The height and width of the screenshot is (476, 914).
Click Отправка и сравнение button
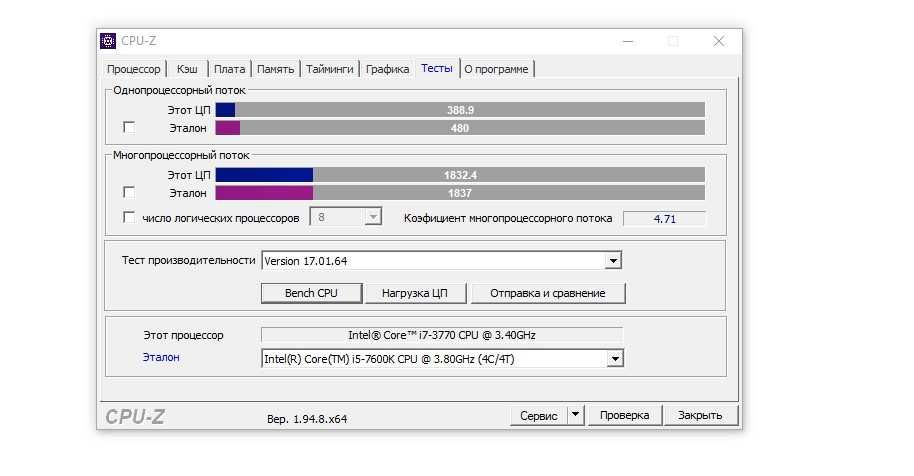point(548,293)
